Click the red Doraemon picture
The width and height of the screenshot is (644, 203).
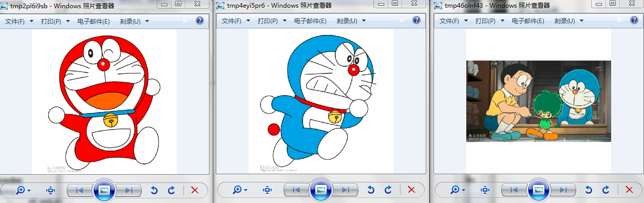click(104, 101)
